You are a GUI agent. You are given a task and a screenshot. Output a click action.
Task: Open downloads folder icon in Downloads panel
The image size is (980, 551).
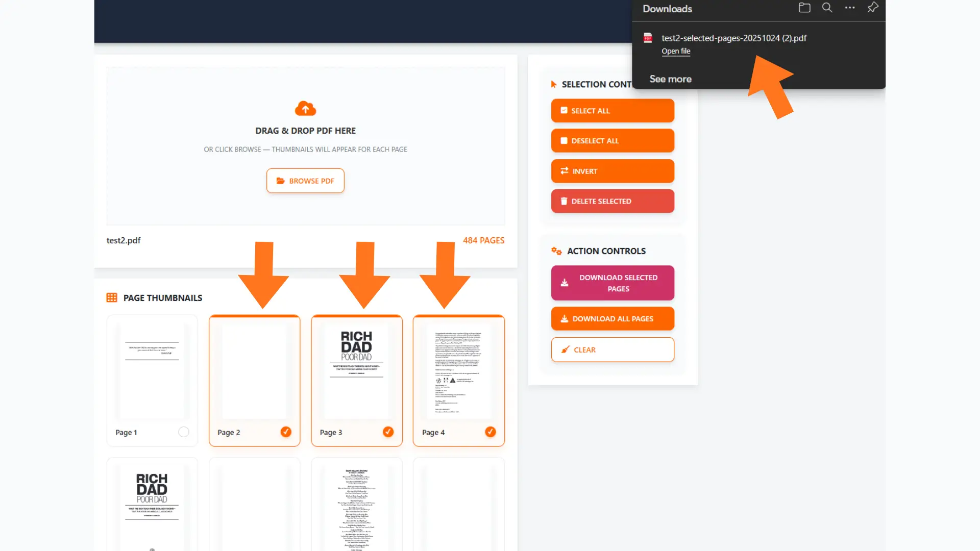pos(804,8)
